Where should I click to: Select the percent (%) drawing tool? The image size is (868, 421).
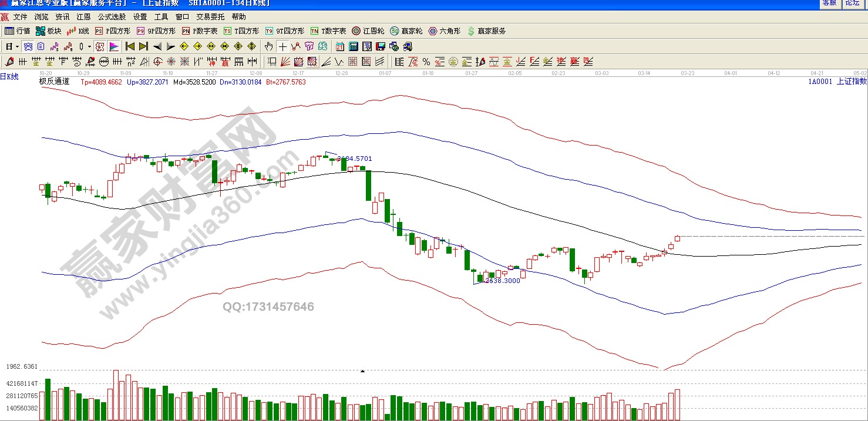point(426,62)
